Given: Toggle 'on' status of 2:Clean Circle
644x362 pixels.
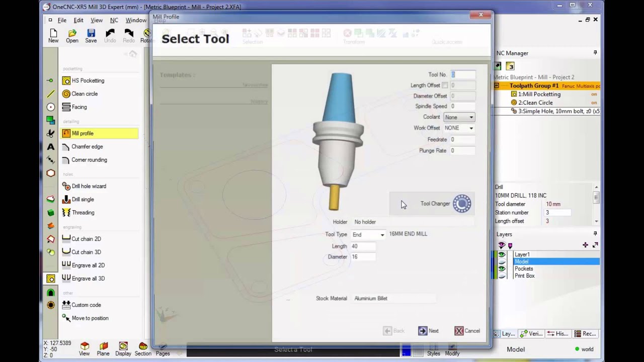Looking at the screenshot, I should point(594,103).
